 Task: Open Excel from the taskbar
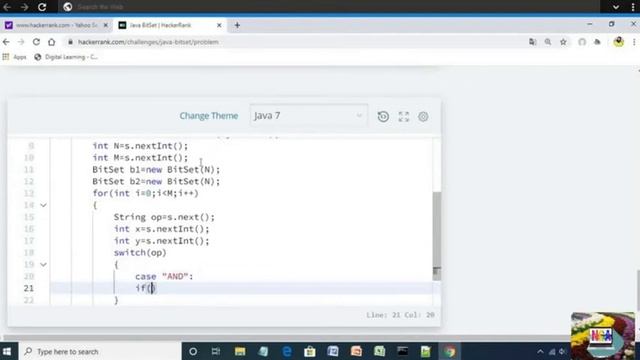point(380,351)
